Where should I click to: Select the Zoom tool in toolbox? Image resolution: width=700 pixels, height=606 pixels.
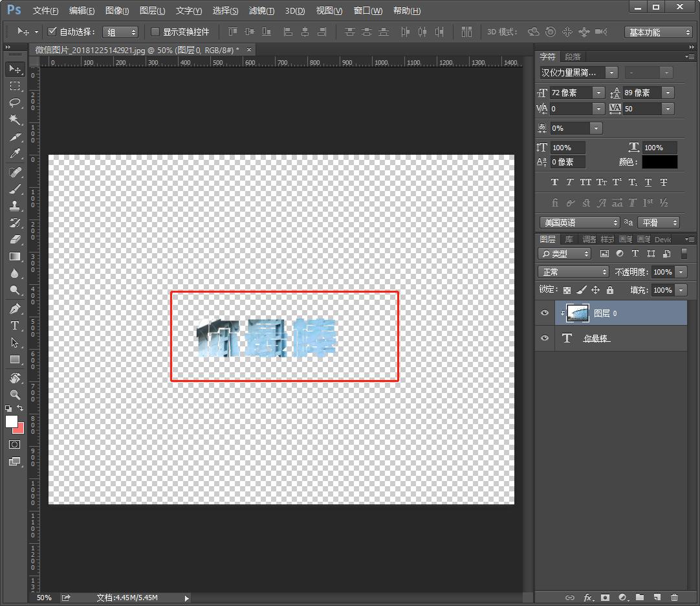point(15,394)
